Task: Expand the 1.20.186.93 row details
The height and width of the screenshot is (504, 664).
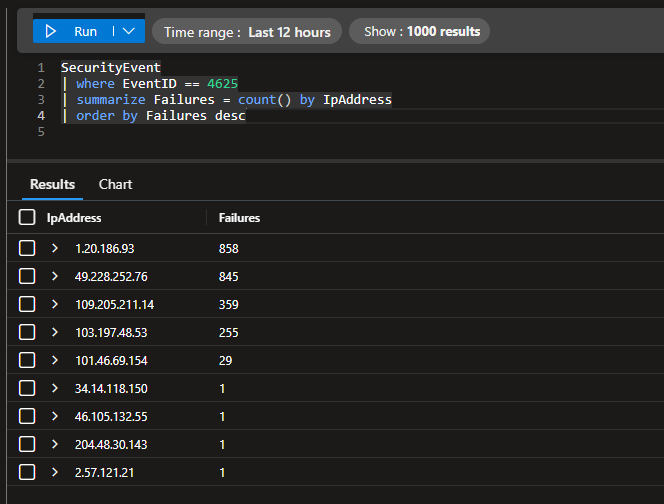Action: (x=55, y=248)
